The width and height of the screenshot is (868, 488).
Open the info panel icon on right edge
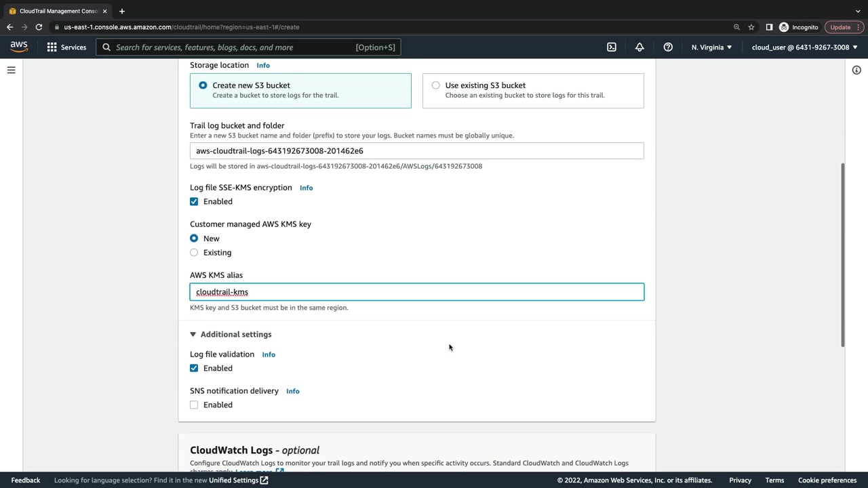point(856,70)
